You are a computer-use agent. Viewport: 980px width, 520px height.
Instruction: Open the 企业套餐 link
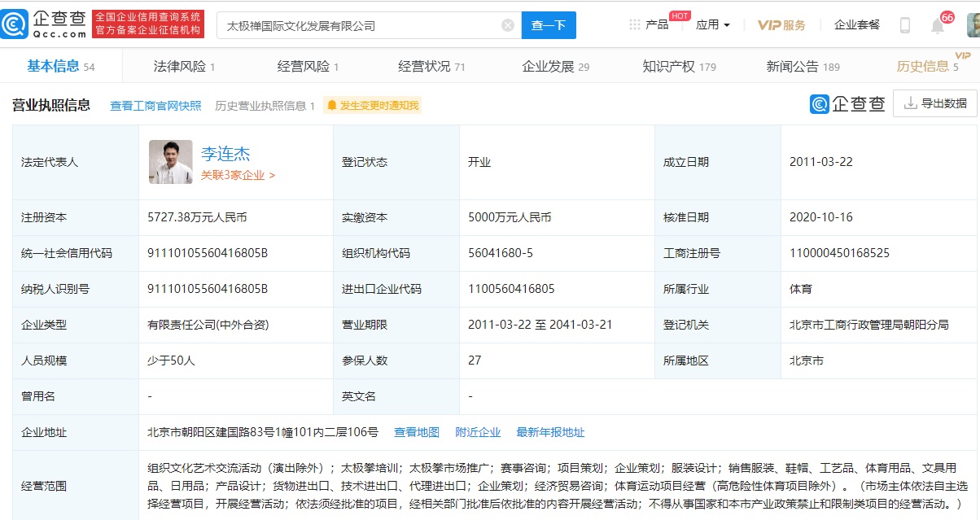[857, 25]
